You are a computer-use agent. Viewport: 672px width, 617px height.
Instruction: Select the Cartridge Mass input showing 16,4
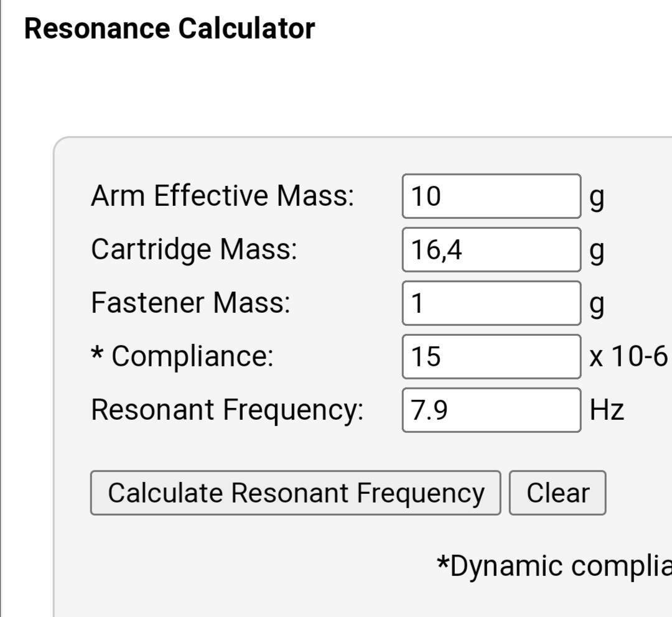click(492, 250)
